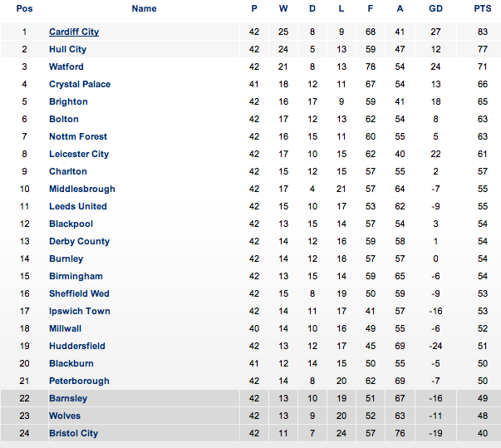The width and height of the screenshot is (501, 448).
Task: Click the GD column header
Action: [x=435, y=8]
